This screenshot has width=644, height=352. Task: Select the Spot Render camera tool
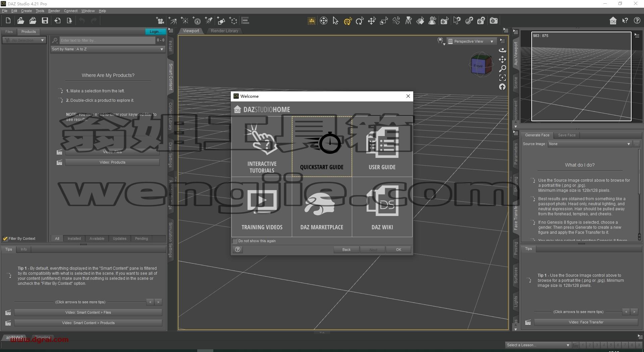pos(444,21)
